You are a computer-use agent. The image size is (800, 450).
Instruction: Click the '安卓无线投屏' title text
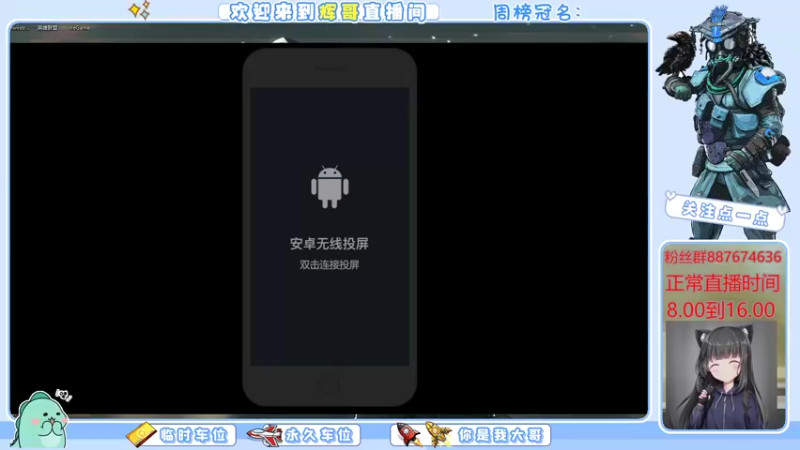[329, 244]
